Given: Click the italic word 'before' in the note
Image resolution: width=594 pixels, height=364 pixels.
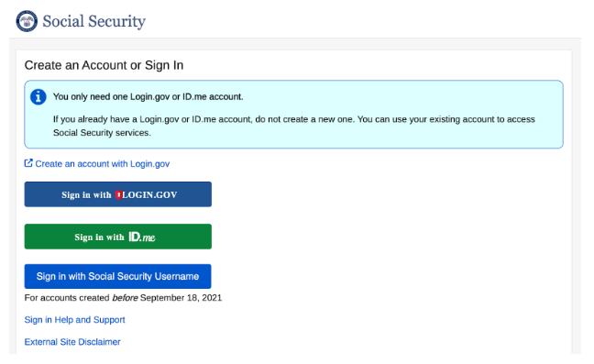Looking at the screenshot, I should (125, 298).
